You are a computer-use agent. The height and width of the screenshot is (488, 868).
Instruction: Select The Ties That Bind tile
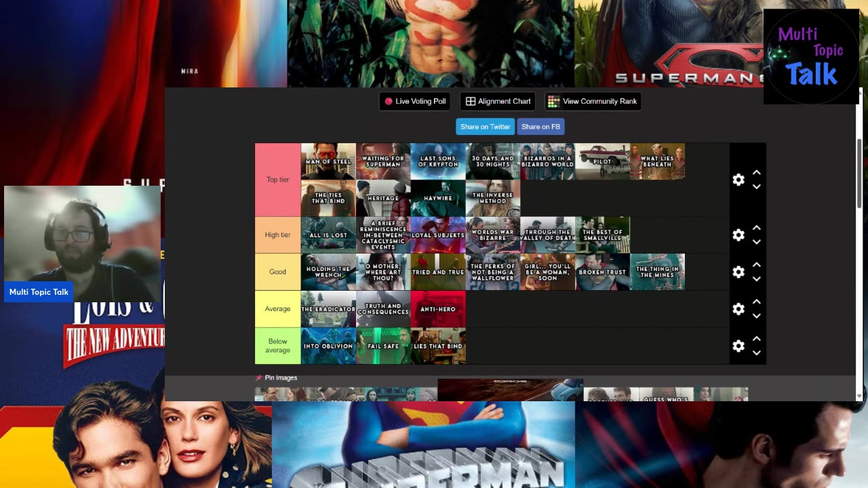pos(328,198)
